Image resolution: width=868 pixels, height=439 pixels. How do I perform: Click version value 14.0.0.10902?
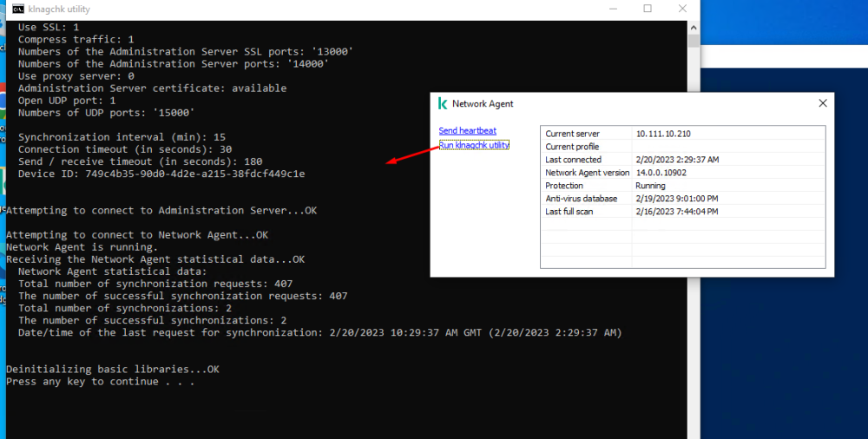(661, 173)
